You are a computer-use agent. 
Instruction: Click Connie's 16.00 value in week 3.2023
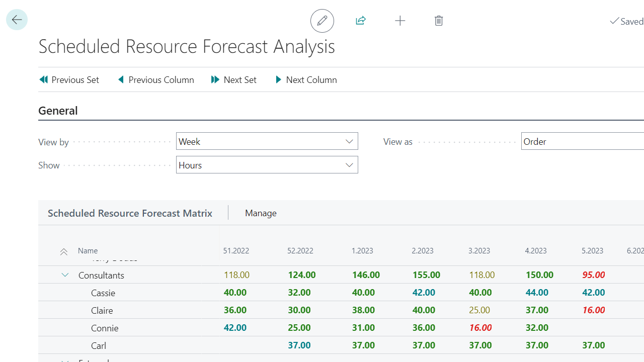480,328
